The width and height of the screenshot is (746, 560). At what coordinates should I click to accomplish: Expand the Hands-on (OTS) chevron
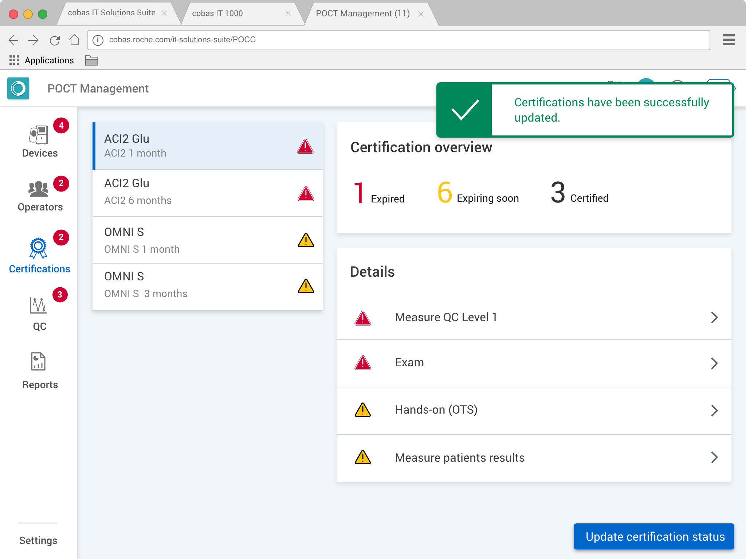click(x=714, y=411)
